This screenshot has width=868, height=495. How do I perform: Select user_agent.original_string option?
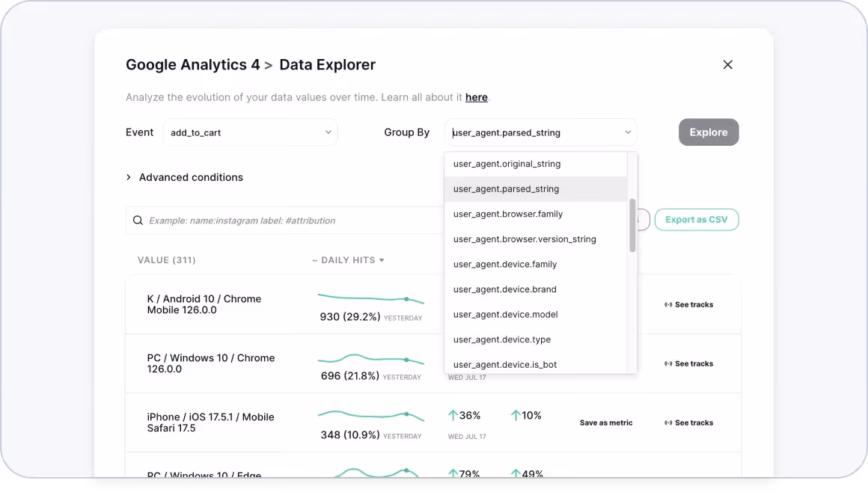[536, 164]
